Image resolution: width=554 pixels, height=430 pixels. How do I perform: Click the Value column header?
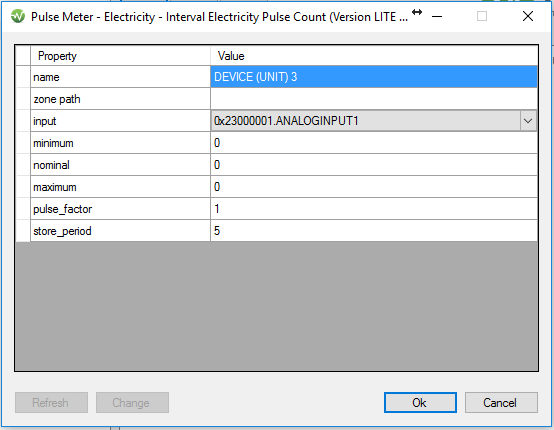[374, 56]
